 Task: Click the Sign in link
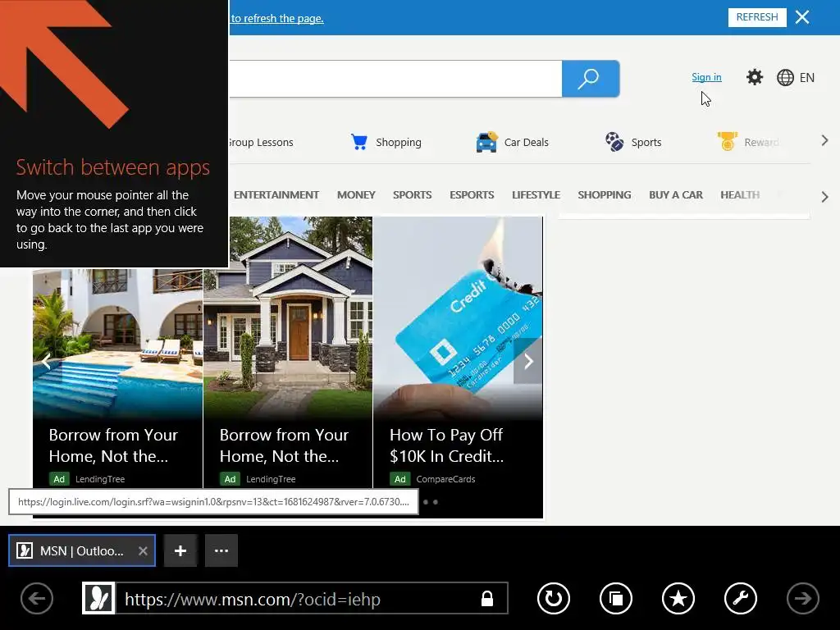point(706,77)
